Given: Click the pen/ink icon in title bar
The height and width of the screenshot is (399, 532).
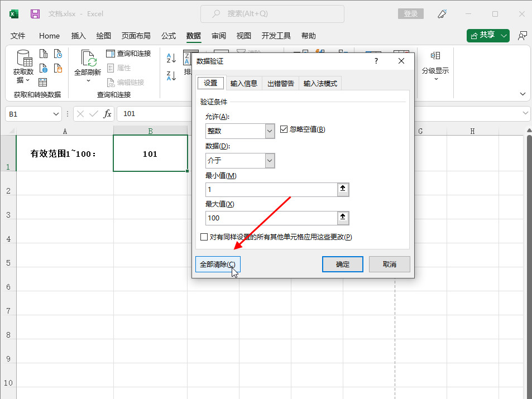Looking at the screenshot, I should 442,14.
